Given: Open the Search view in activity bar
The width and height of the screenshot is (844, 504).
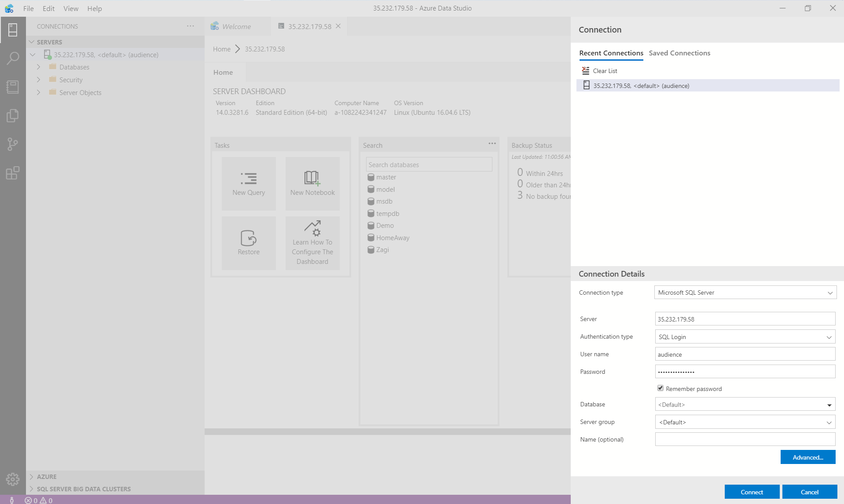Looking at the screenshot, I should tap(13, 58).
